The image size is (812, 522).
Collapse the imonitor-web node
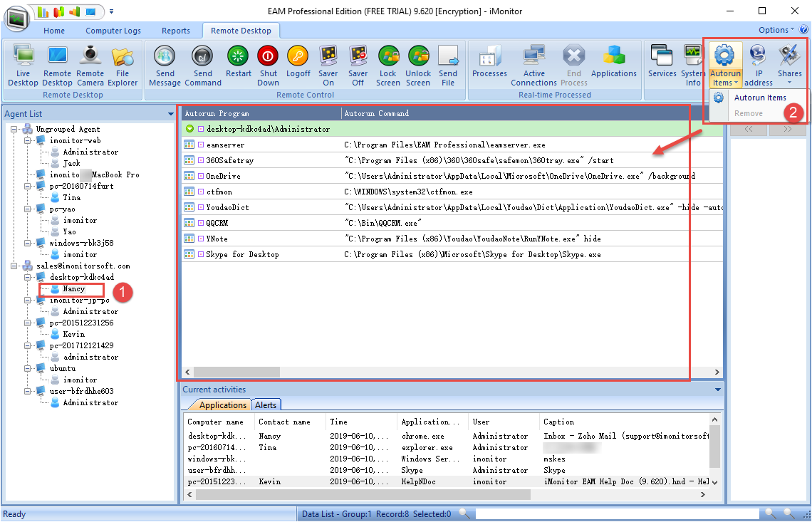click(28, 140)
